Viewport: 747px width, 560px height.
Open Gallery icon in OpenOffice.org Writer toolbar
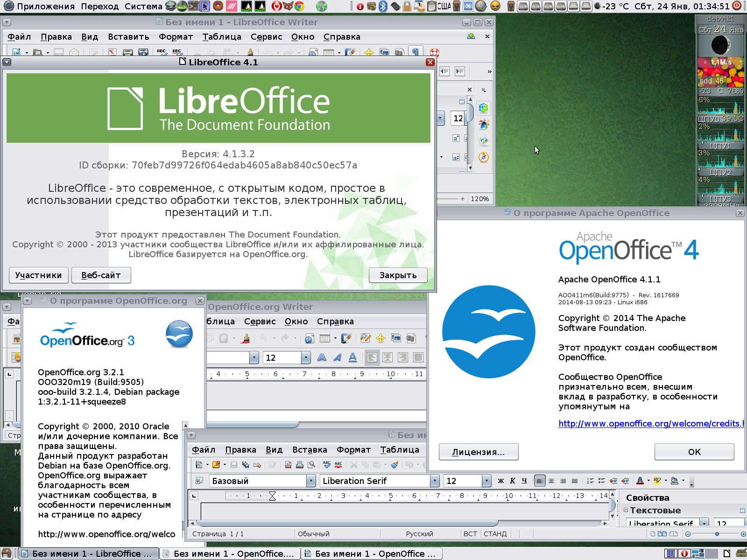tap(396, 338)
